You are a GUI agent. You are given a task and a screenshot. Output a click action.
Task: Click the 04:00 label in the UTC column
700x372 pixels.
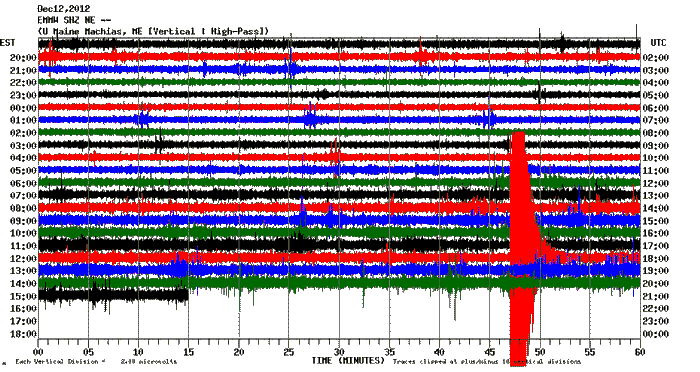(x=655, y=83)
